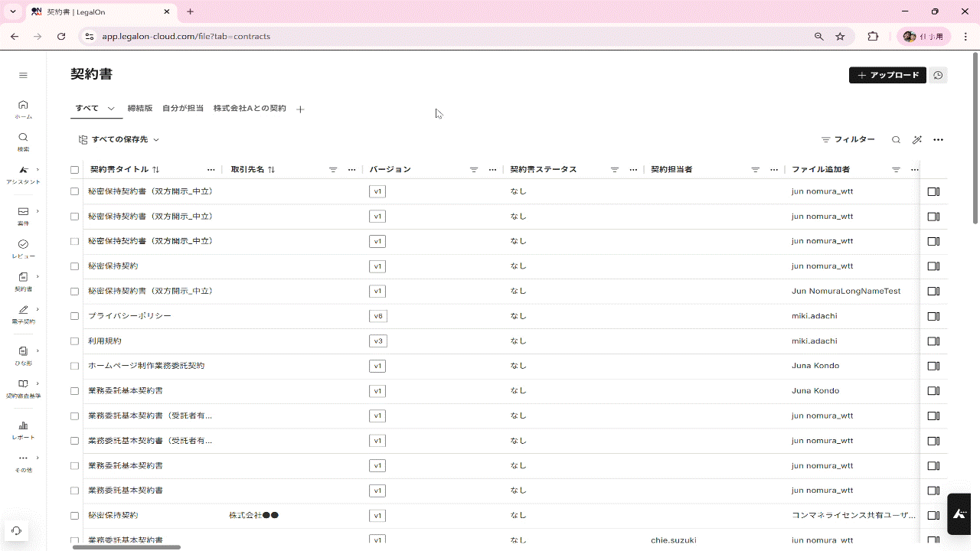The image size is (980, 551).
Task: Click the アップロード button
Action: tap(887, 75)
